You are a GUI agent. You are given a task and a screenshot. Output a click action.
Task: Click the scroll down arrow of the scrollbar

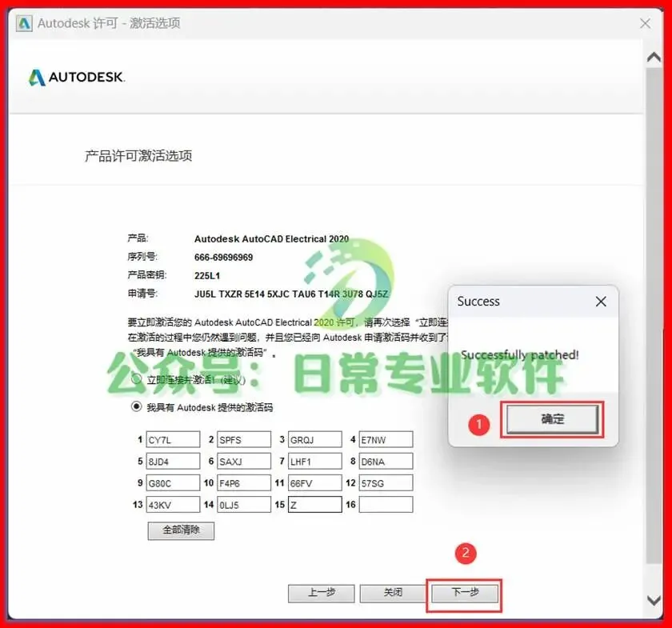(654, 601)
